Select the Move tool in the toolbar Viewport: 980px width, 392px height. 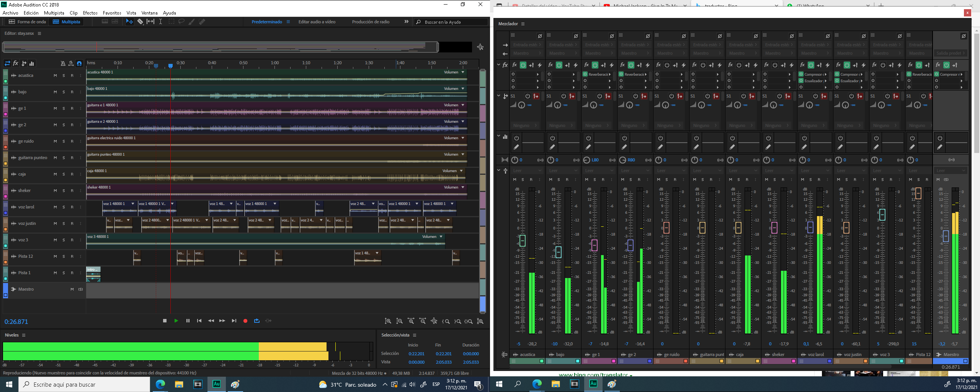[x=130, y=22]
